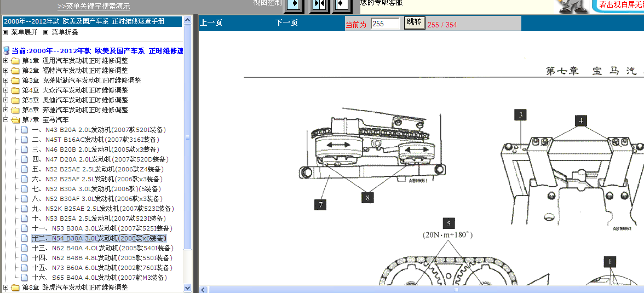Click the 跳转 jump button
Screen dimensions: 644x293
click(x=415, y=22)
